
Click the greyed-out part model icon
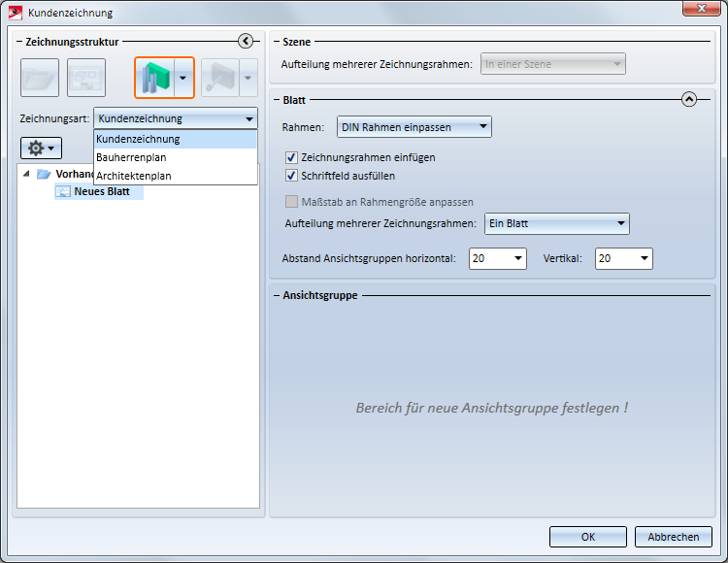(x=220, y=78)
